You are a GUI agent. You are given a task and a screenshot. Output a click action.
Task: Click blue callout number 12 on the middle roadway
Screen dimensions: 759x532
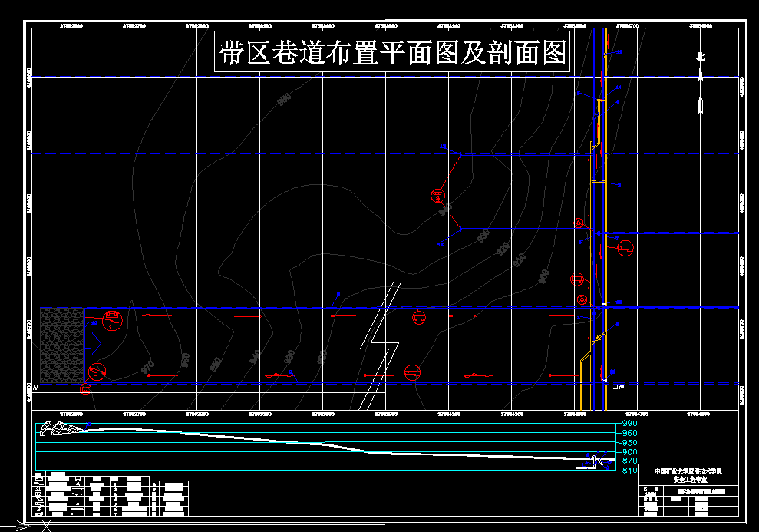(441, 245)
